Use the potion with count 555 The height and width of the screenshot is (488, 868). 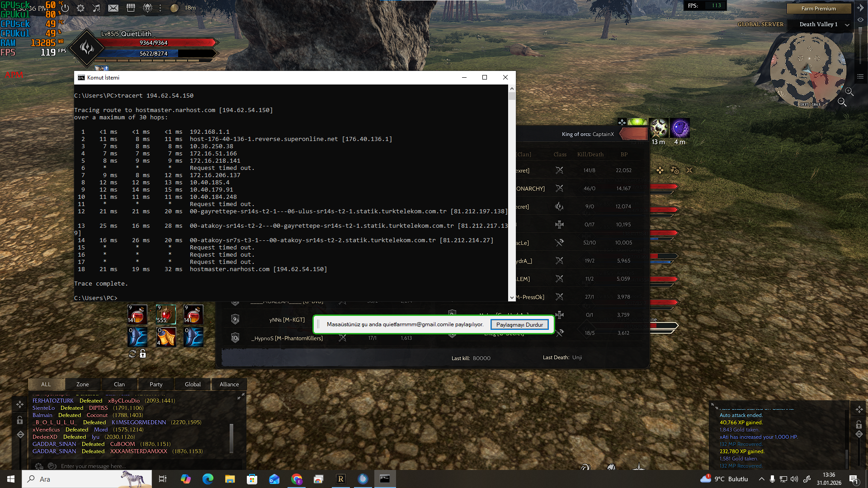point(166,314)
